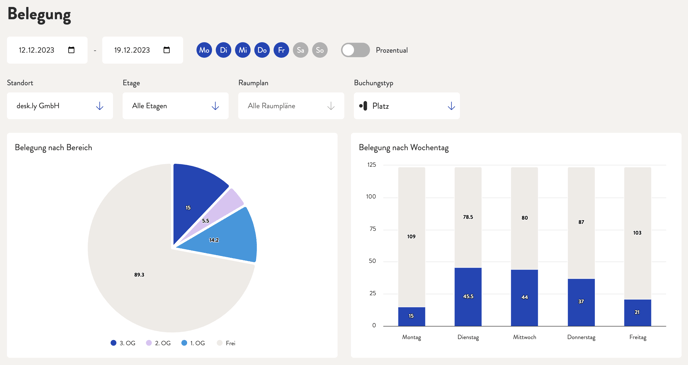Click the Raumplan dropdown arrow

click(331, 106)
